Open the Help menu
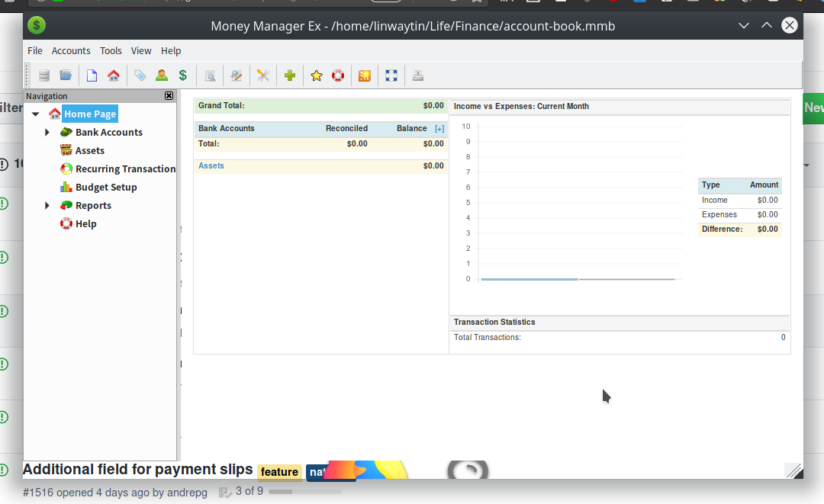The height and width of the screenshot is (504, 824). pyautogui.click(x=171, y=50)
